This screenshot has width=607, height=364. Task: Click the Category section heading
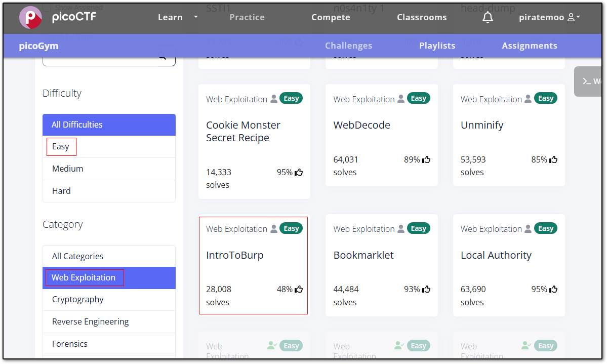point(63,225)
